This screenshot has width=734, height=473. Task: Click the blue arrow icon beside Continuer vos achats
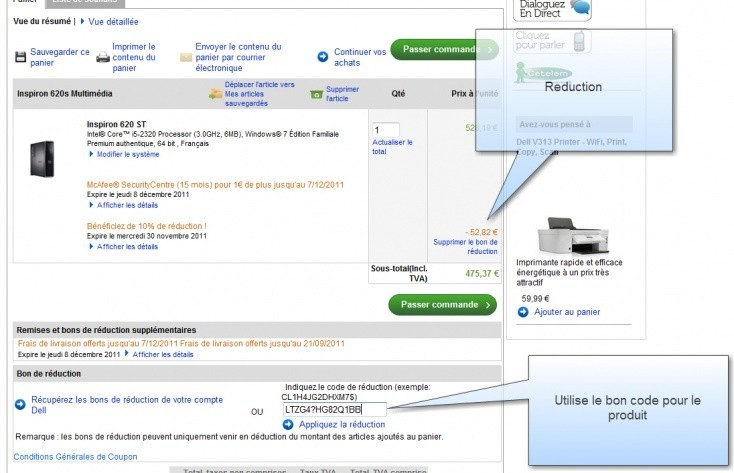coord(323,57)
